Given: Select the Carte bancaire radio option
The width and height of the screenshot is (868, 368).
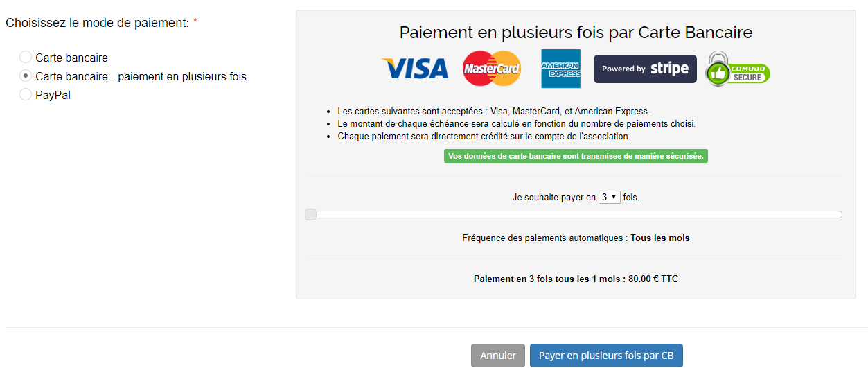Looking at the screenshot, I should click(26, 57).
